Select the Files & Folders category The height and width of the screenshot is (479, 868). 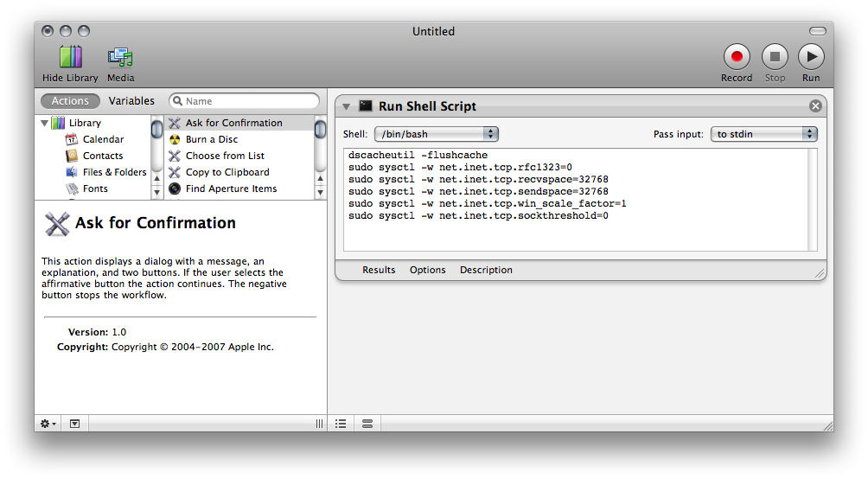[x=114, y=172]
